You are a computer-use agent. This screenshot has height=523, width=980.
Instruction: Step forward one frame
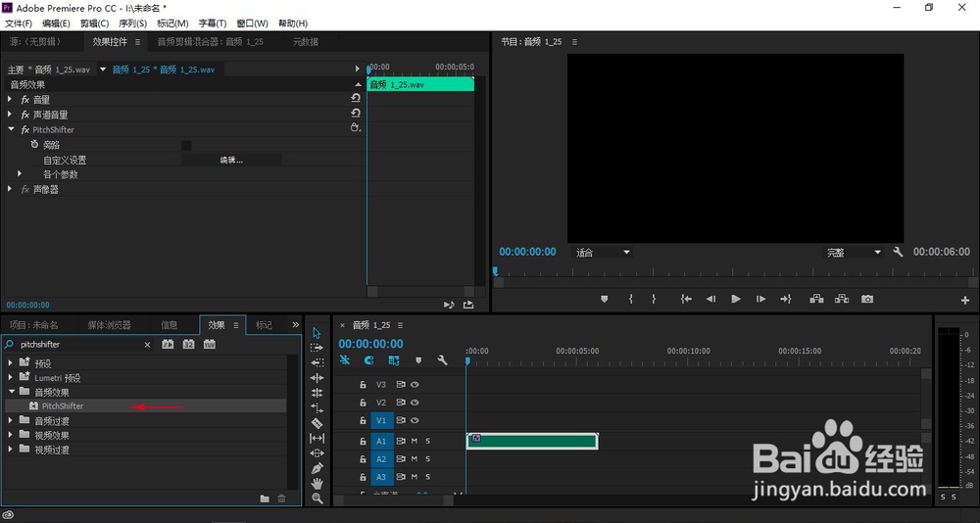tap(760, 300)
